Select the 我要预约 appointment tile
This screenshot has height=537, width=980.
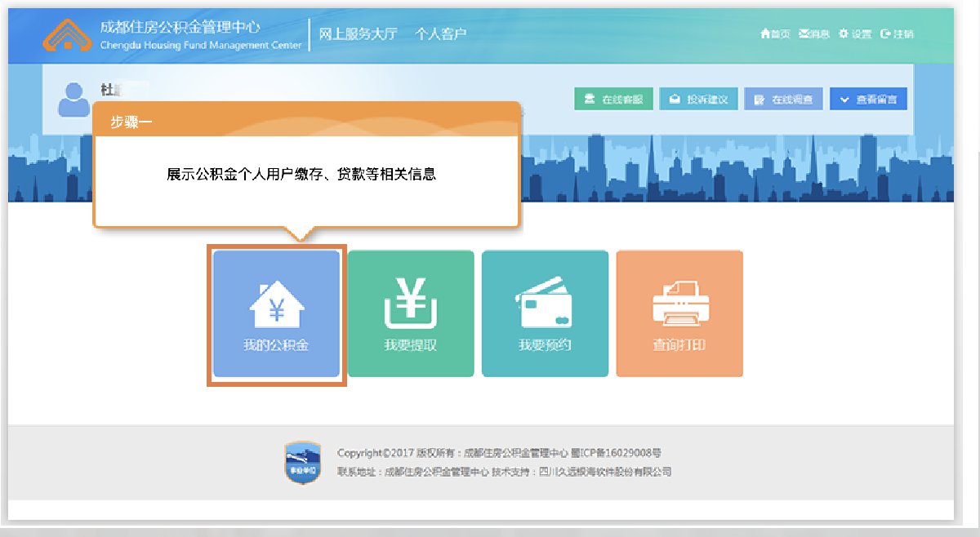(545, 313)
